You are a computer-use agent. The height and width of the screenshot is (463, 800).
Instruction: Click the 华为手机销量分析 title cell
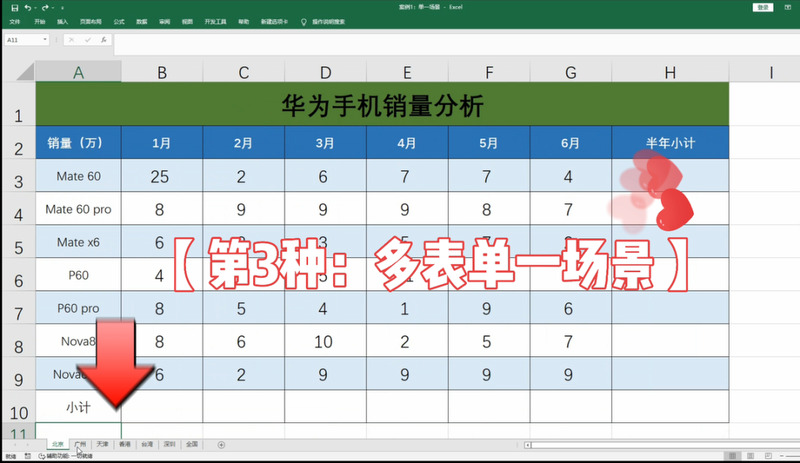[x=382, y=104]
